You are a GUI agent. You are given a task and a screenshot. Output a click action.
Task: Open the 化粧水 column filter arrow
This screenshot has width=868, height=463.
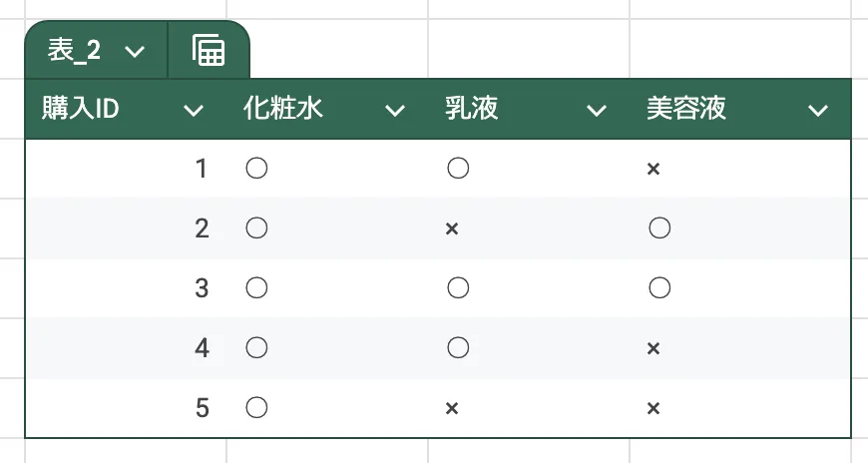click(x=395, y=110)
